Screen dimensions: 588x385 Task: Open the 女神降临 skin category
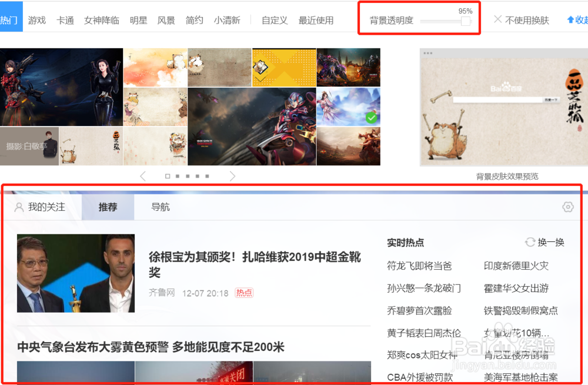click(102, 20)
